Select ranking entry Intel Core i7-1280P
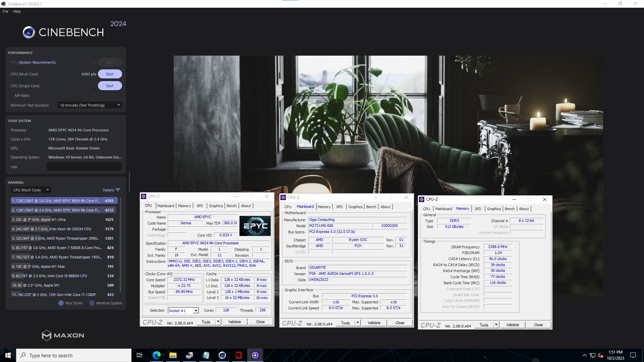This screenshot has width=644, height=362. (63, 295)
